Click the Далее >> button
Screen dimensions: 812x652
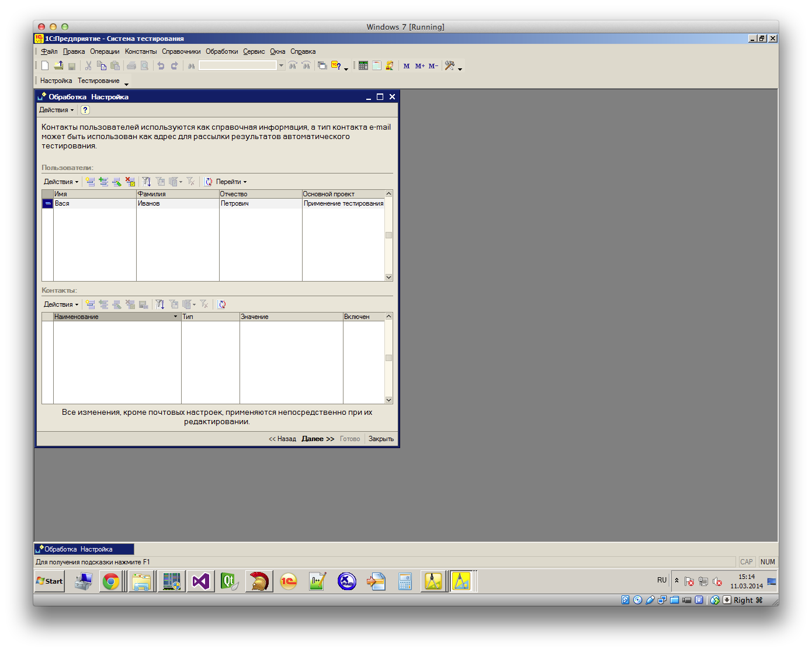(x=318, y=439)
